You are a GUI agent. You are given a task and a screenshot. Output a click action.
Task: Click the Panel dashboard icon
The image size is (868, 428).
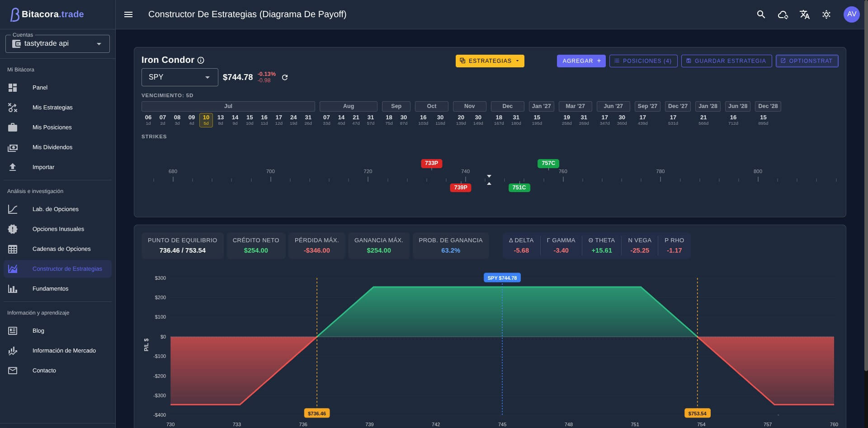click(x=13, y=88)
